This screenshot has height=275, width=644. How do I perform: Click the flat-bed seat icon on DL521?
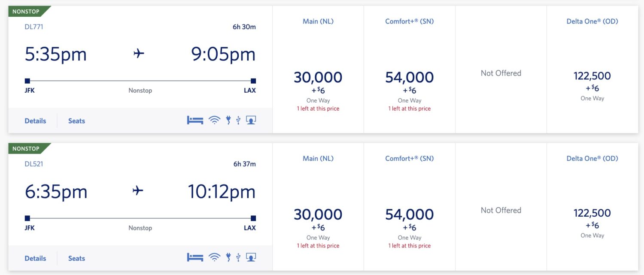(x=195, y=257)
